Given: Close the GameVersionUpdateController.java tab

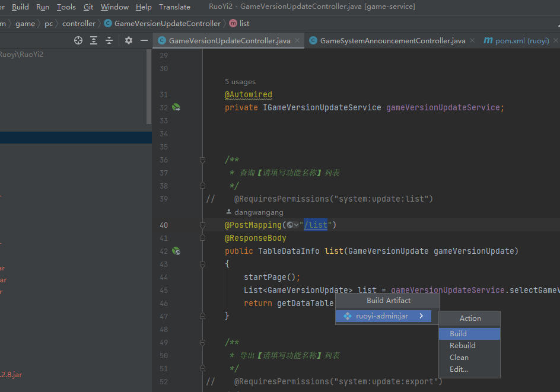Looking at the screenshot, I should 298,40.
